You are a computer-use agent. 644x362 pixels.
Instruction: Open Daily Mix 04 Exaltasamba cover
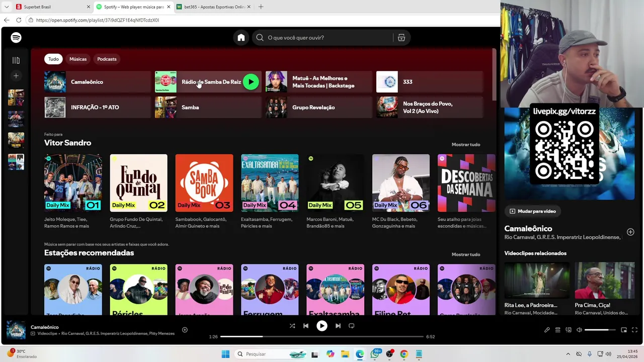pyautogui.click(x=270, y=183)
